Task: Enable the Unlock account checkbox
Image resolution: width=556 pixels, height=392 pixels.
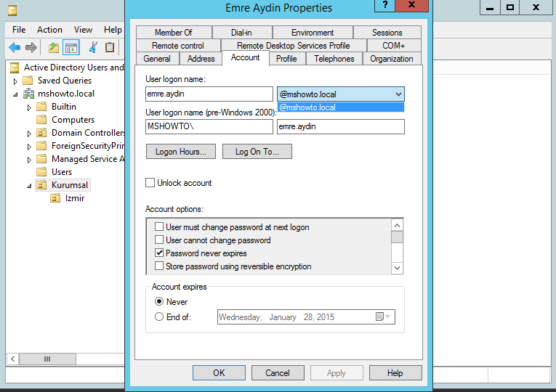Action: click(x=150, y=183)
